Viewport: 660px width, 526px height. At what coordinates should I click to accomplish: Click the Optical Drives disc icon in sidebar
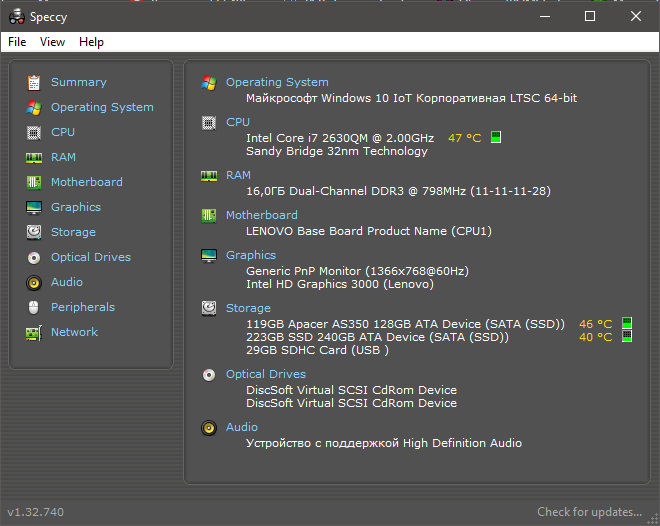pos(34,258)
